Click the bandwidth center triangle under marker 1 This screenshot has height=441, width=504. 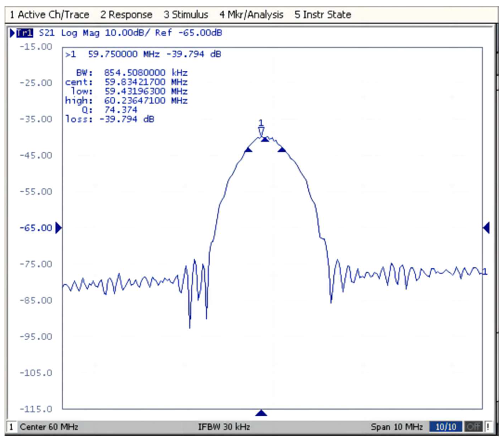[x=265, y=139]
